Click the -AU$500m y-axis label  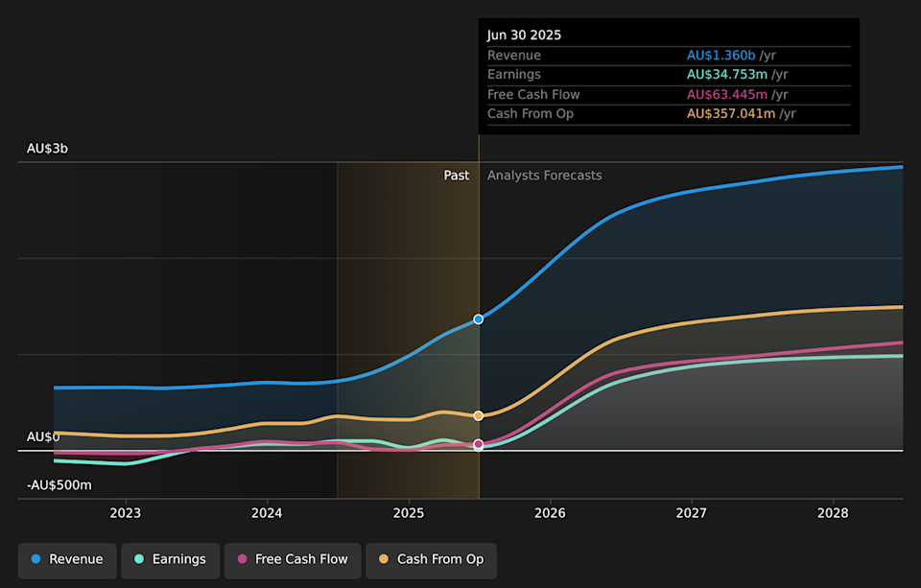(x=59, y=485)
